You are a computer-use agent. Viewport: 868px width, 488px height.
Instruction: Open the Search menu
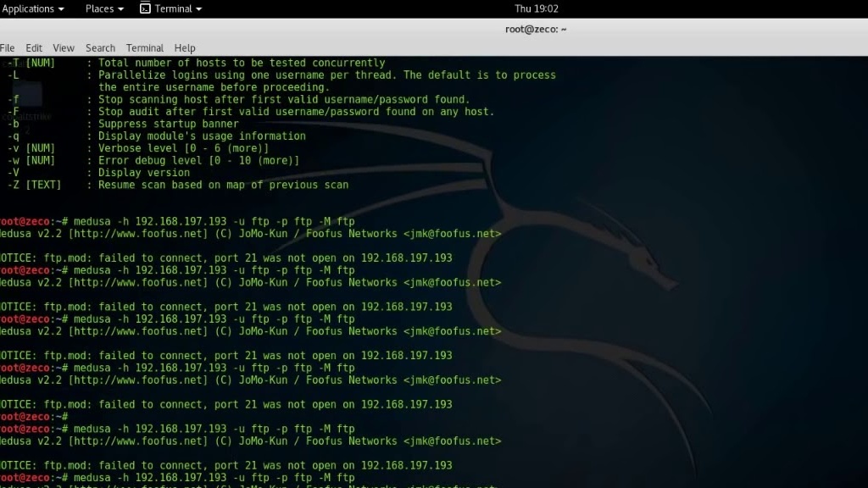tap(100, 48)
